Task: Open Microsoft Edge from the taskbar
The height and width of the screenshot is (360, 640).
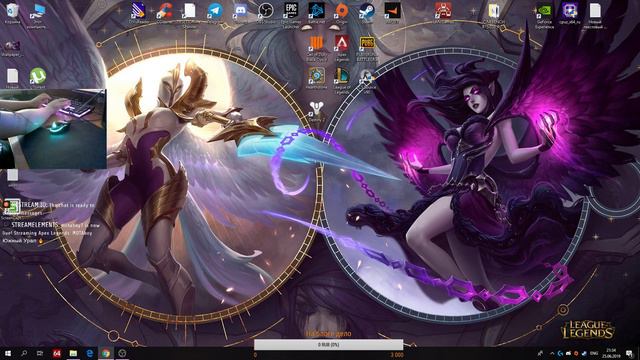Action: pyautogui.click(x=89, y=353)
